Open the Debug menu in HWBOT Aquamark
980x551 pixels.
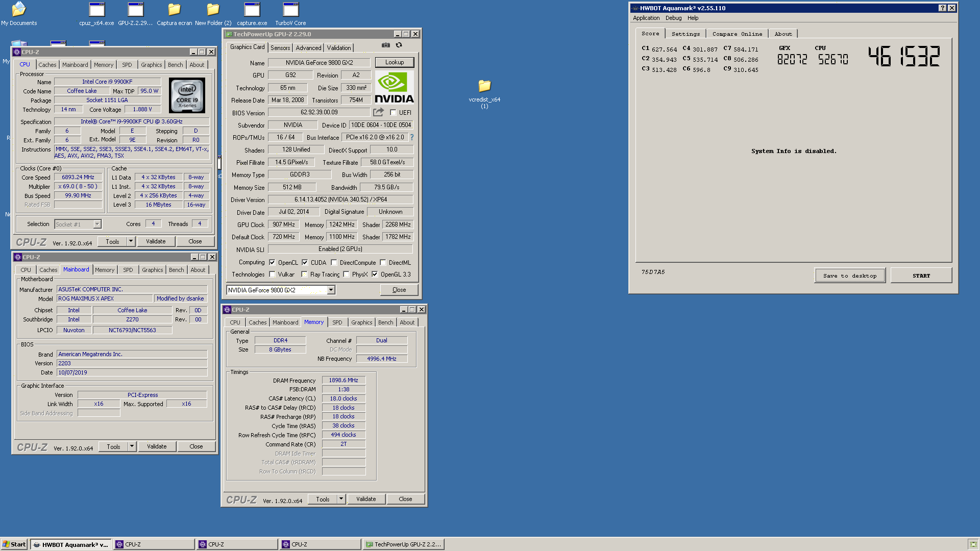pos(673,18)
